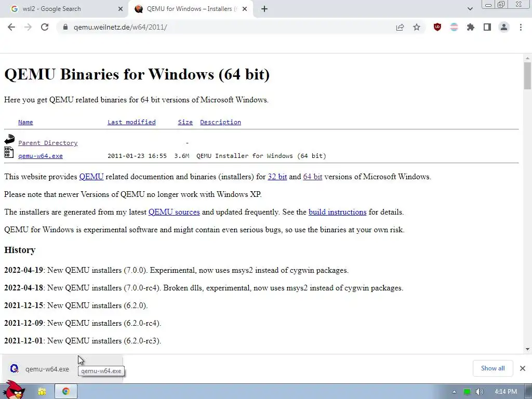
Task: Sort the listing by Last modified
Action: [131, 122]
